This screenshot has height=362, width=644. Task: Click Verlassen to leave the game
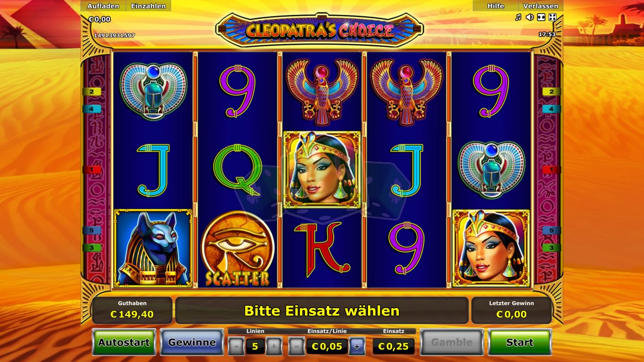[541, 6]
